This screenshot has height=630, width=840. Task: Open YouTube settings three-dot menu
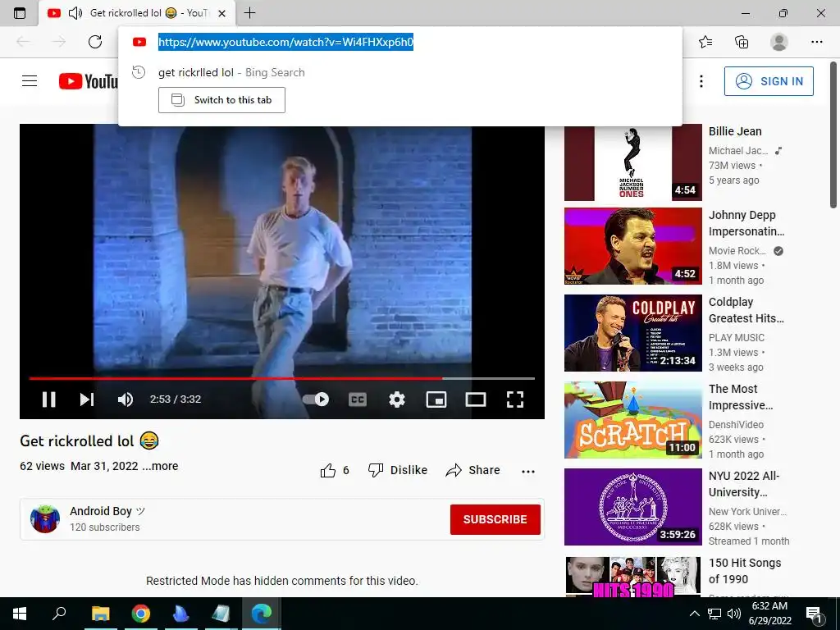click(701, 81)
